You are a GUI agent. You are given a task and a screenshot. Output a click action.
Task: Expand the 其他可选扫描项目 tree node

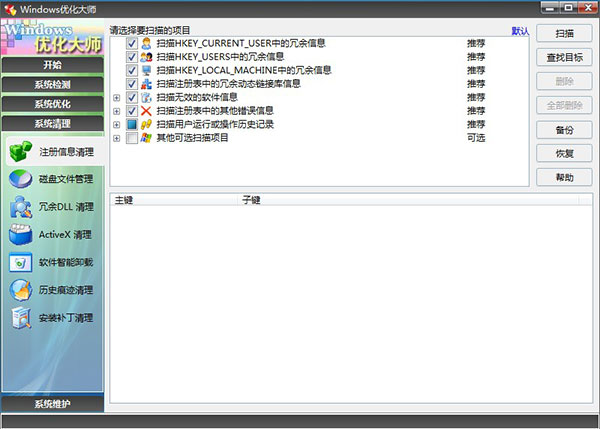(x=117, y=137)
